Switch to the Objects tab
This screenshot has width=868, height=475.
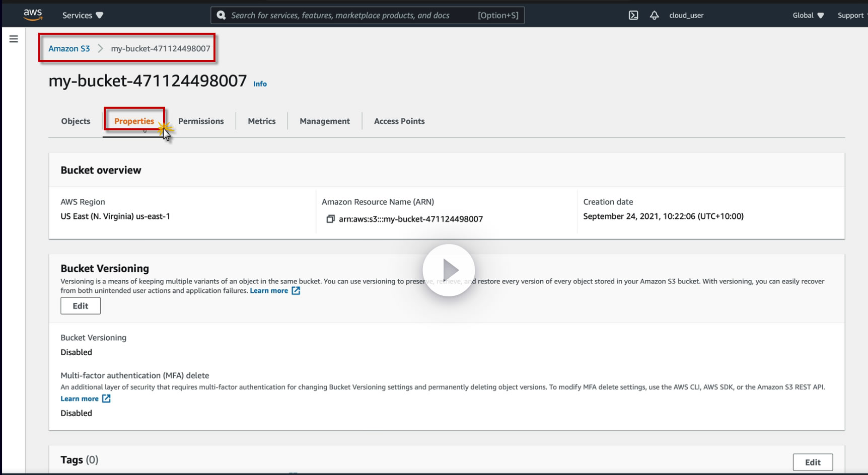[x=76, y=121]
